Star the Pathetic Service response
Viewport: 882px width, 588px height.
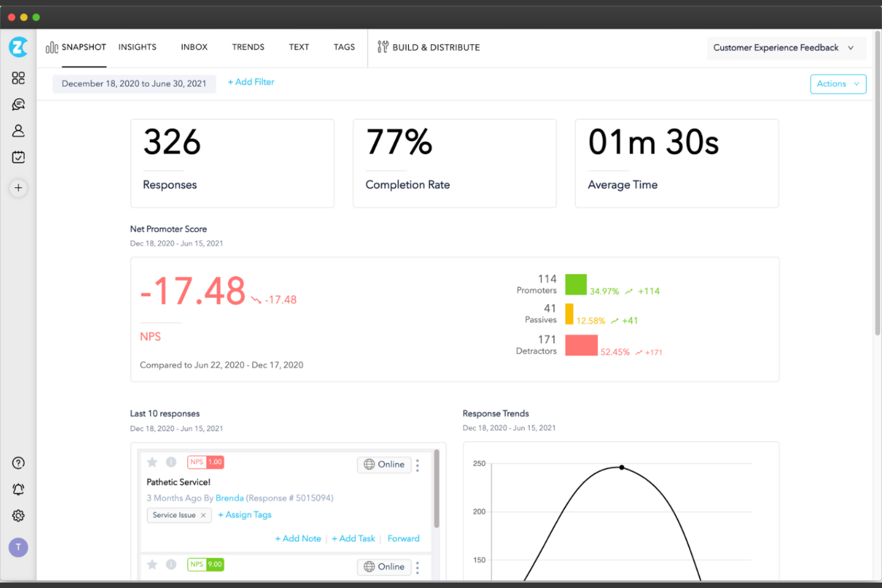(152, 462)
